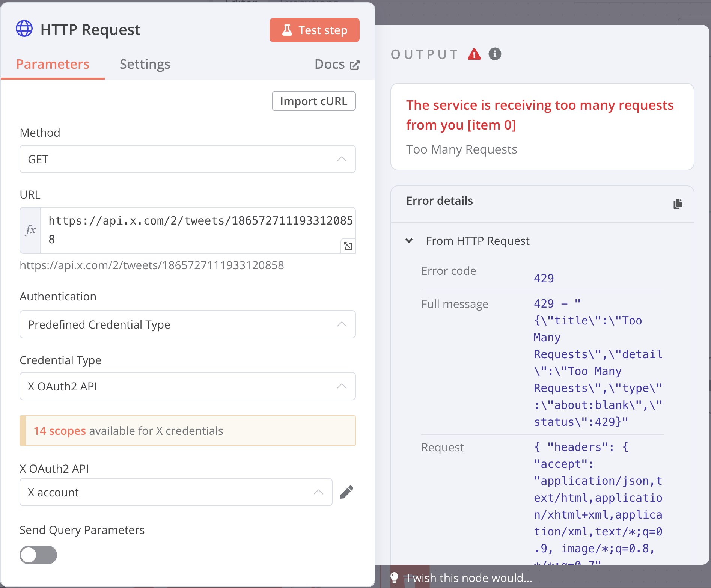This screenshot has height=588, width=711.
Task: Click the Error code label
Action: (x=449, y=271)
